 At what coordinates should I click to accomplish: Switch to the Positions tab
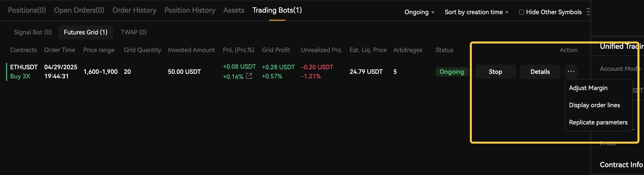(27, 10)
